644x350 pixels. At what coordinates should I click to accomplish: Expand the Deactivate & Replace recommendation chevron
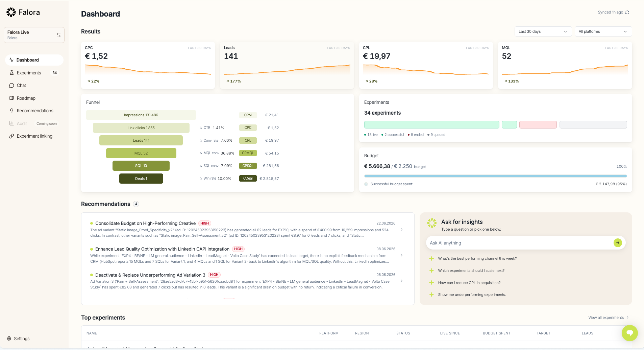click(x=401, y=281)
